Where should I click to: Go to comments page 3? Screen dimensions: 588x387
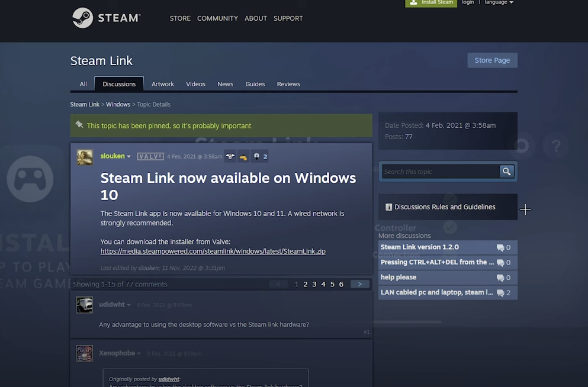[314, 285]
